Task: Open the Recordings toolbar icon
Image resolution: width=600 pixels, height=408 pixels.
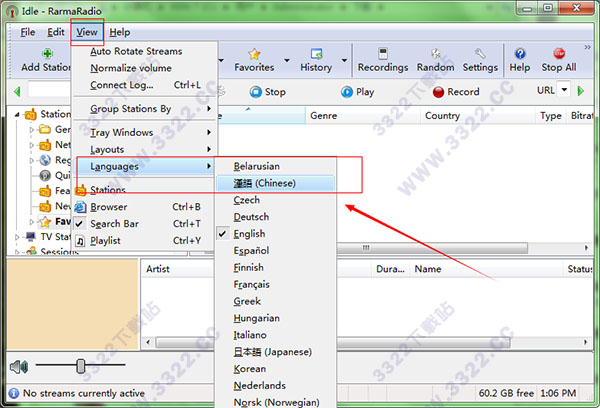Action: pyautogui.click(x=382, y=54)
